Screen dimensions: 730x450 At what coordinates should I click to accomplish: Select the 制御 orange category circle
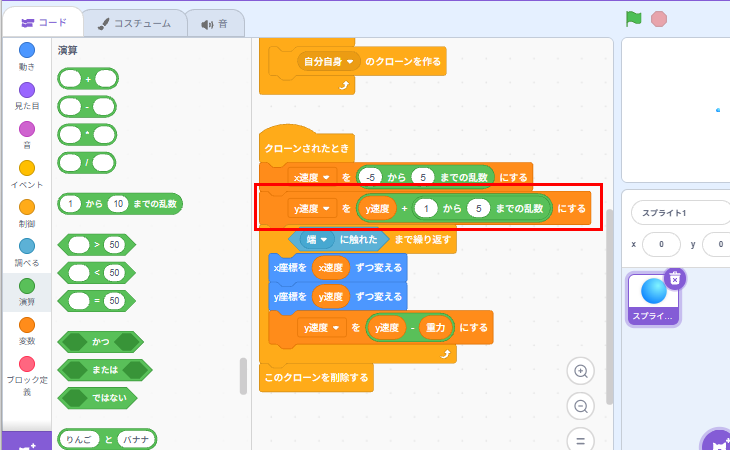coord(27,207)
